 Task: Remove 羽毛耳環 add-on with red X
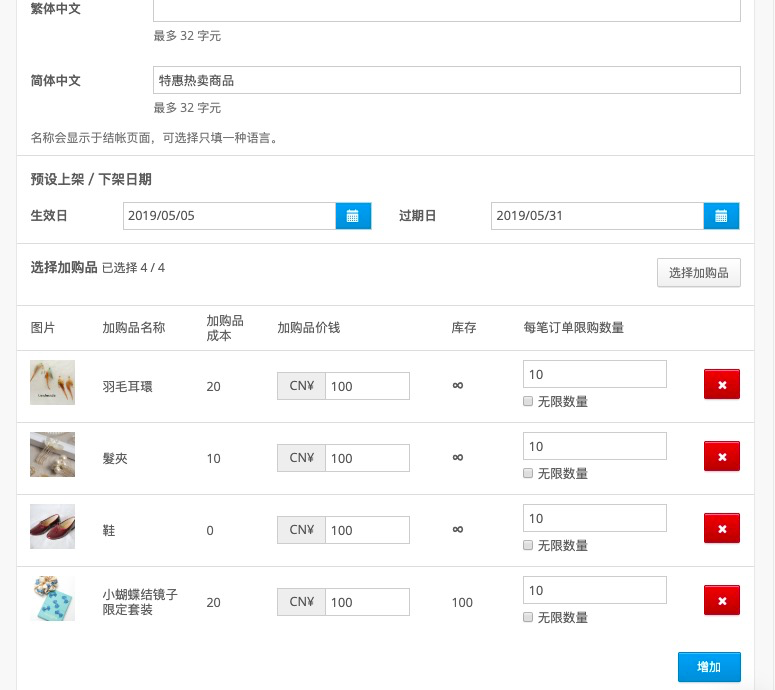click(722, 384)
